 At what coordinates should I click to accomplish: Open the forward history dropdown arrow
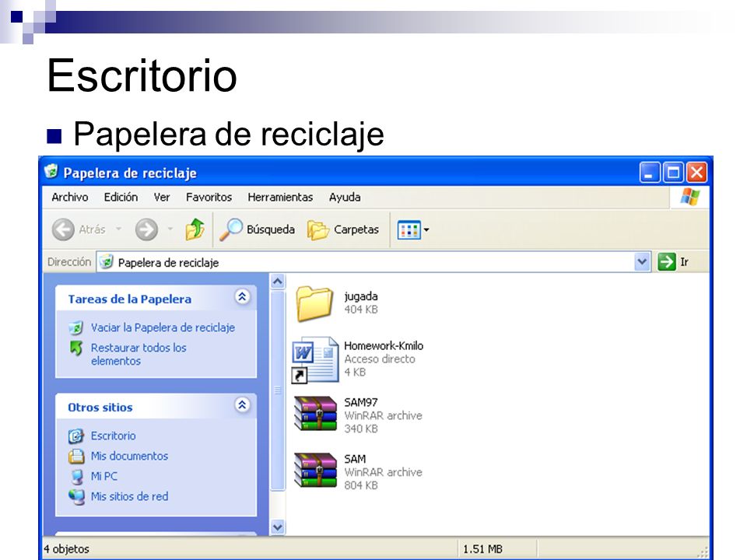(x=170, y=229)
